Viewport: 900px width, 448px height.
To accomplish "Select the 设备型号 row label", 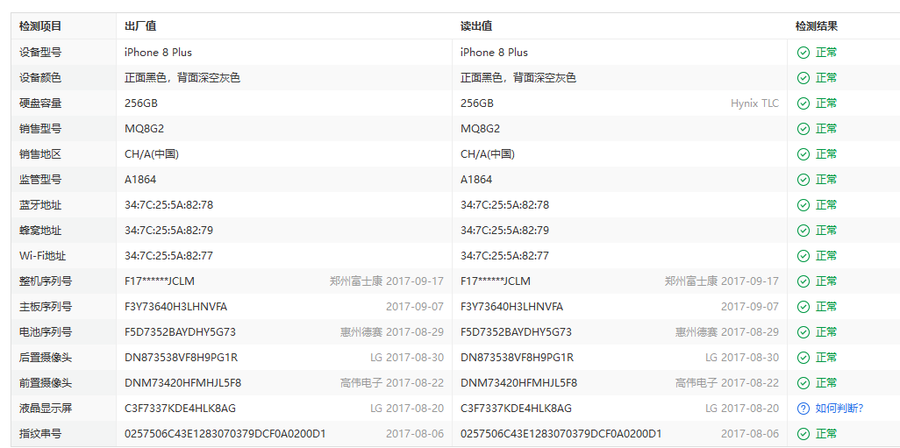I will (40, 53).
